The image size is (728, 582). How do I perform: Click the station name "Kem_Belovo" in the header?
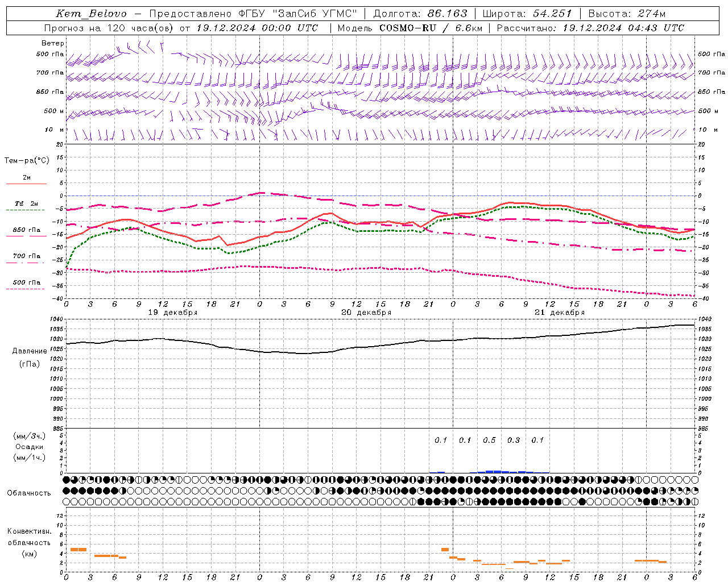[92, 14]
